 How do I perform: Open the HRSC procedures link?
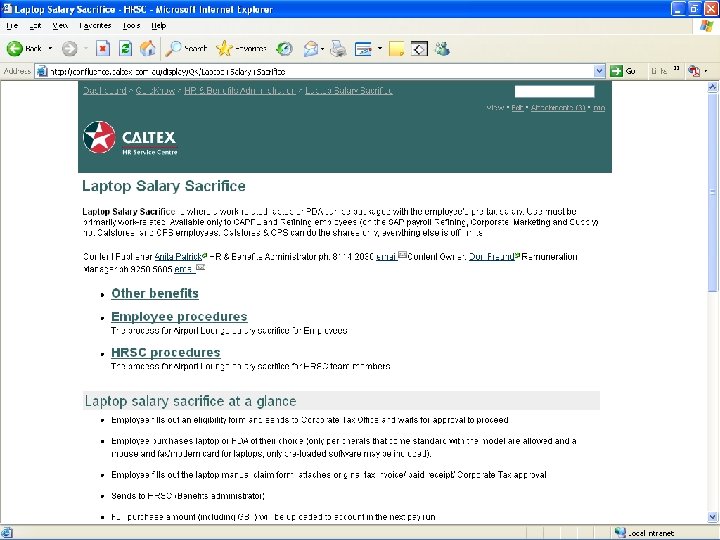point(166,352)
